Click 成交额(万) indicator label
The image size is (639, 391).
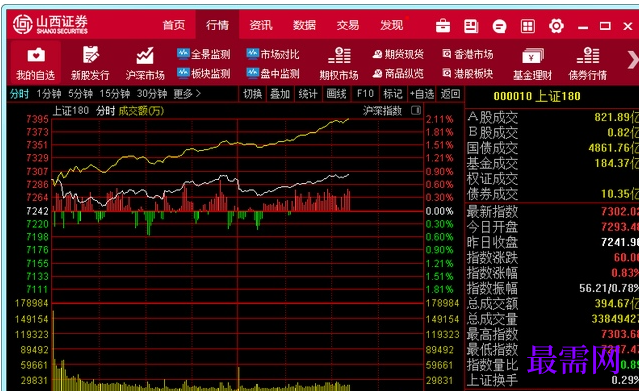(141, 110)
